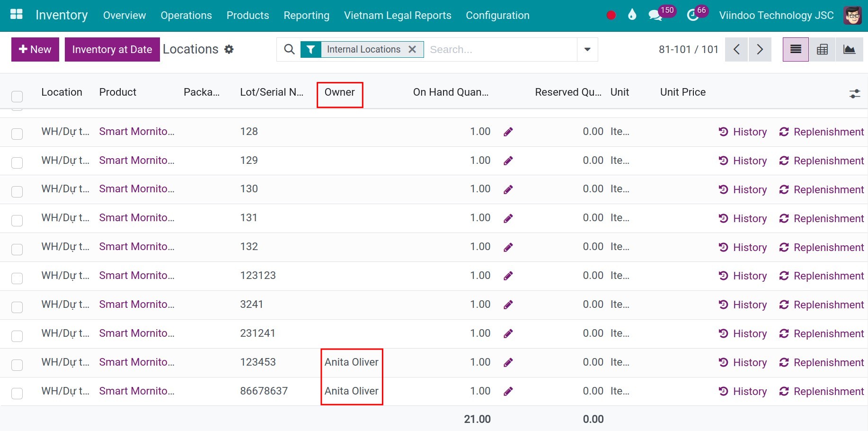Open user avatar menu
This screenshot has height=431, width=868.
point(853,15)
